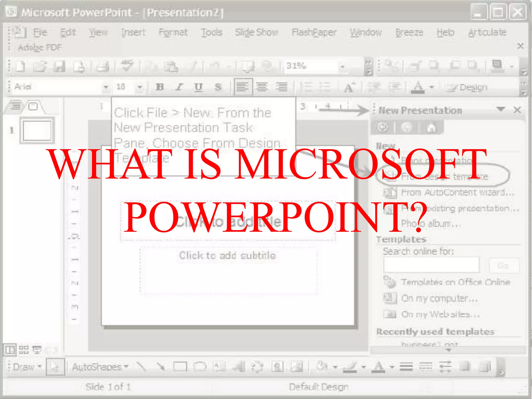Toggle the left alignment button
The width and height of the screenshot is (532, 399).
[243, 87]
